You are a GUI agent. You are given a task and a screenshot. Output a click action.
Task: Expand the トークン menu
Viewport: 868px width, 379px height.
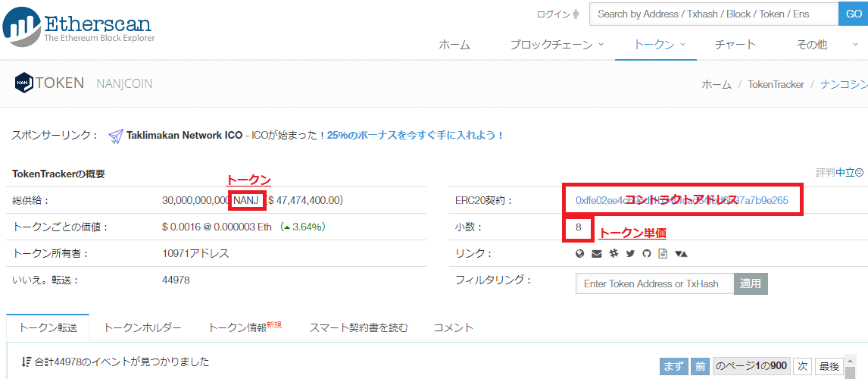660,45
